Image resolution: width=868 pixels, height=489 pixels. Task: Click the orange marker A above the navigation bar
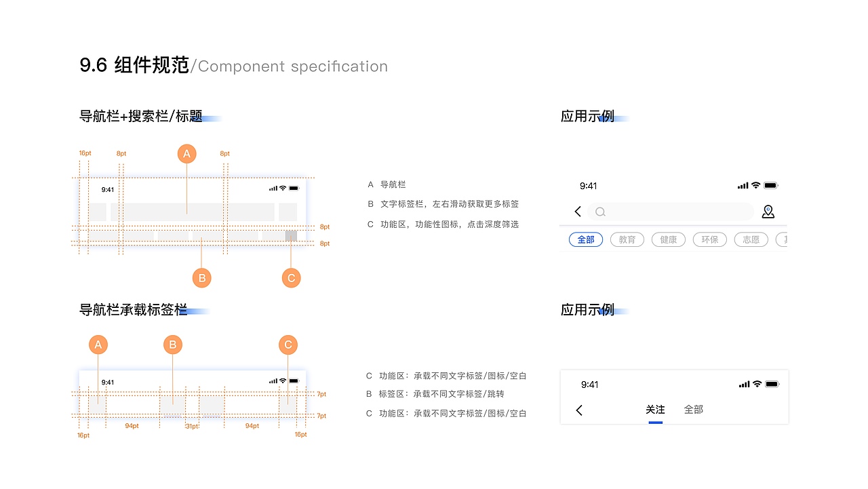186,154
